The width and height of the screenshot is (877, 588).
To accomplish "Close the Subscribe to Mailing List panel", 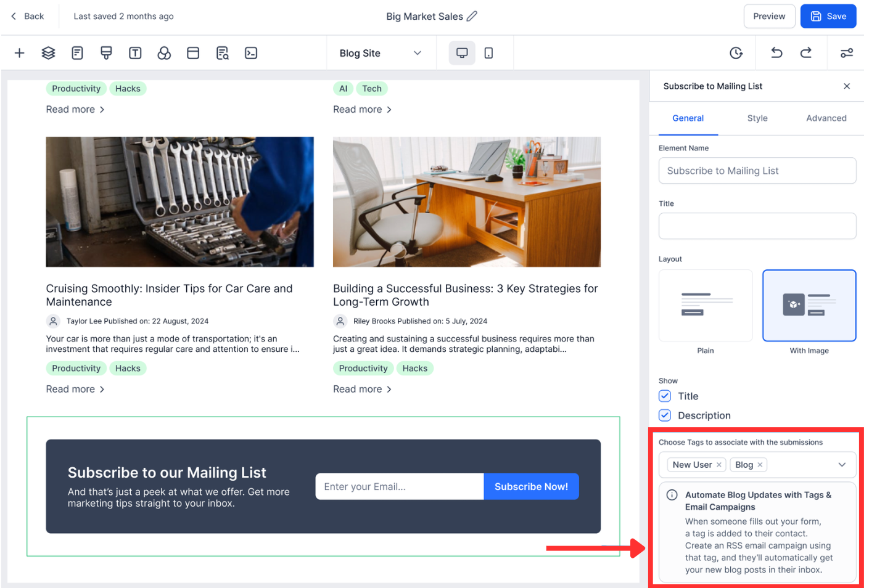I will point(847,86).
